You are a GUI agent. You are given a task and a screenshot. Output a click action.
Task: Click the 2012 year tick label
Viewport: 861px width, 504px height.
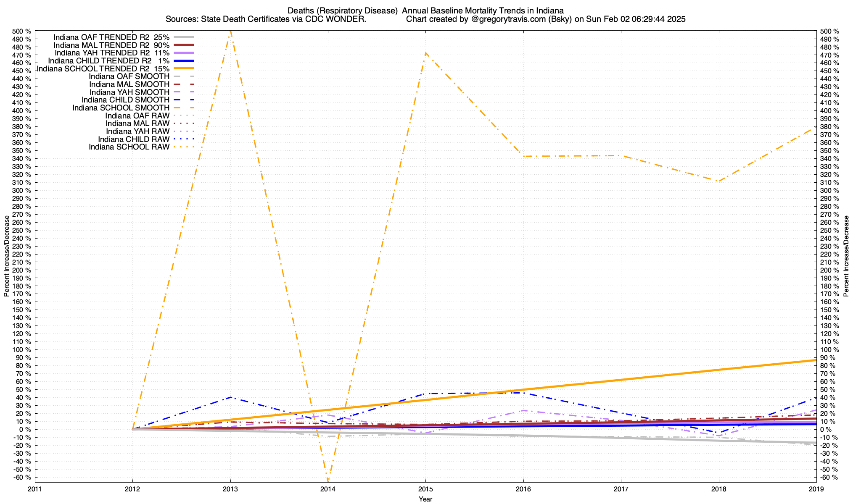pyautogui.click(x=132, y=489)
